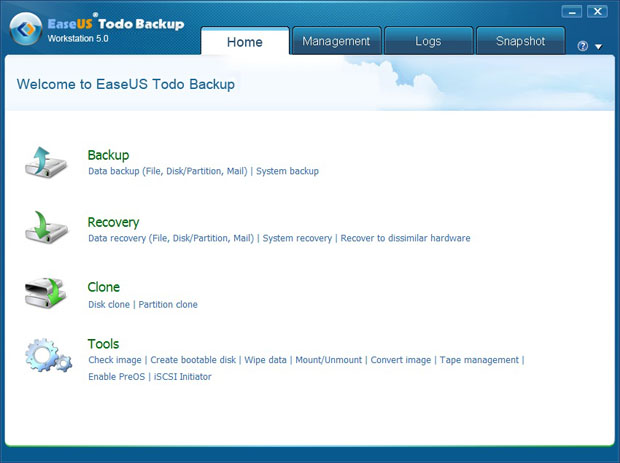620x463 pixels.
Task: Start System backup
Action: (x=287, y=171)
